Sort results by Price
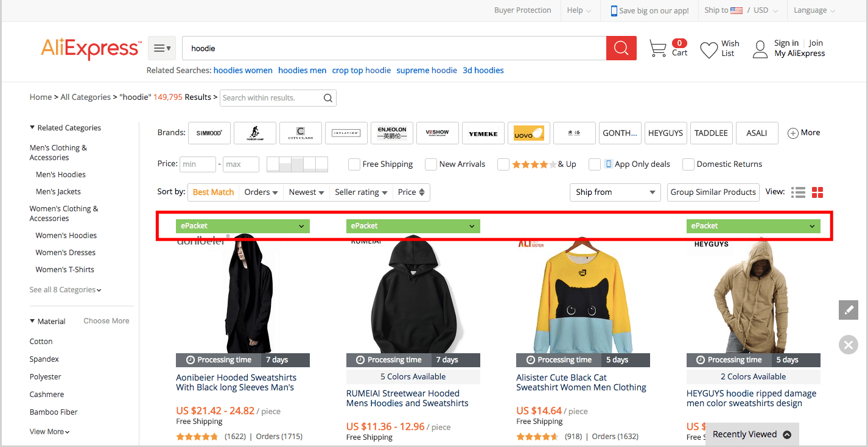The height and width of the screenshot is (447, 868). click(411, 192)
